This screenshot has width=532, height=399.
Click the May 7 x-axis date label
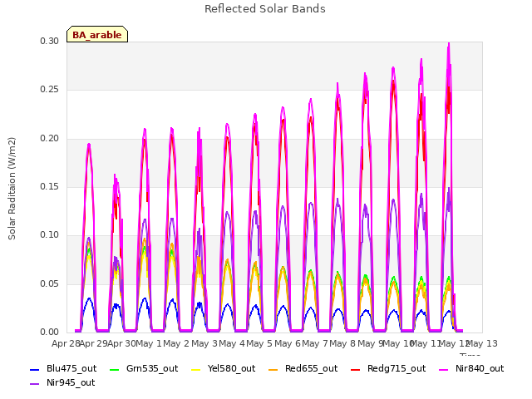[x=315, y=343]
